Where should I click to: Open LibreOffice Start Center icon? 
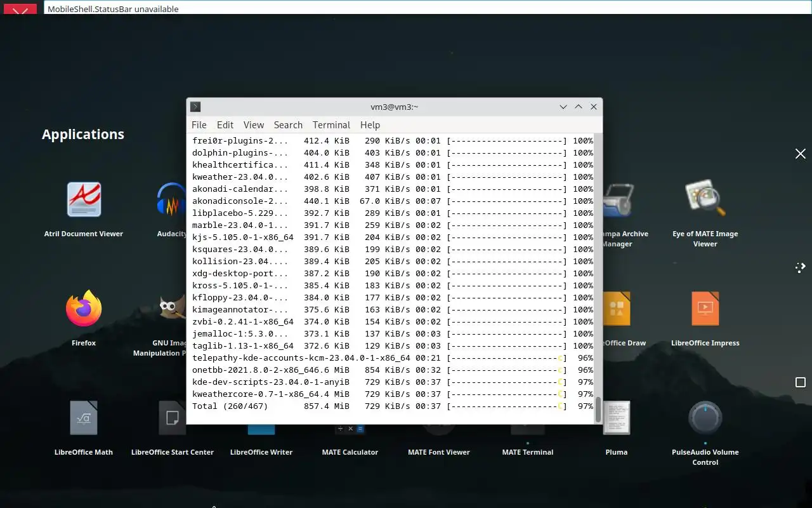172,418
